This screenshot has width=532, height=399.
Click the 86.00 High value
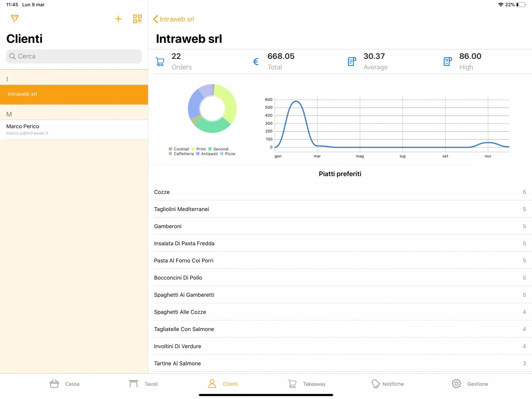click(470, 56)
